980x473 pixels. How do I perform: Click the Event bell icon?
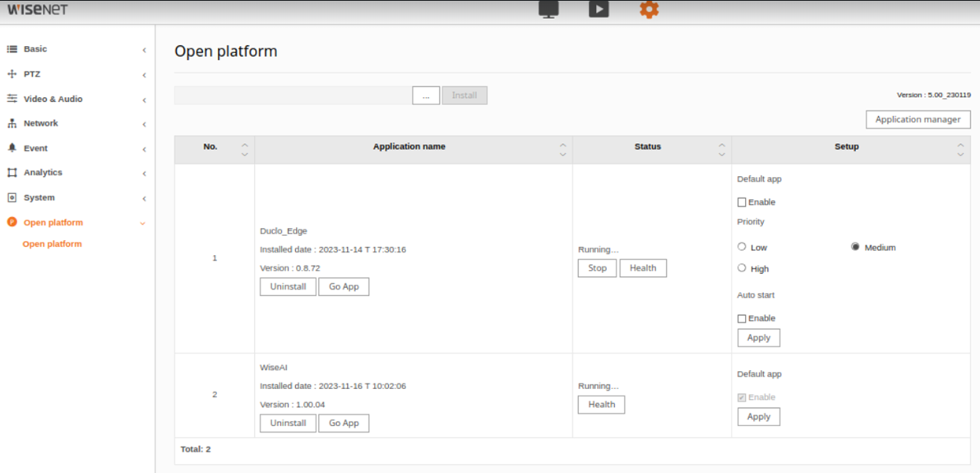click(x=12, y=148)
